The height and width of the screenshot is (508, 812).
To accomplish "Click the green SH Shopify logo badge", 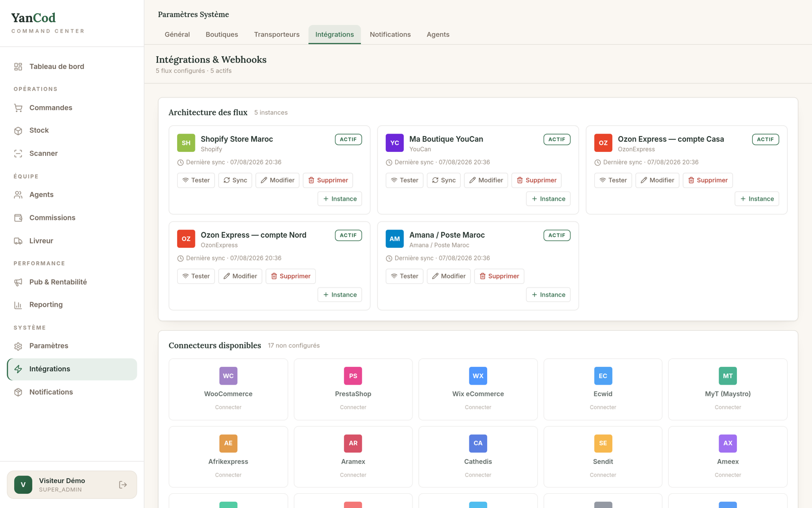I will pyautogui.click(x=186, y=143).
